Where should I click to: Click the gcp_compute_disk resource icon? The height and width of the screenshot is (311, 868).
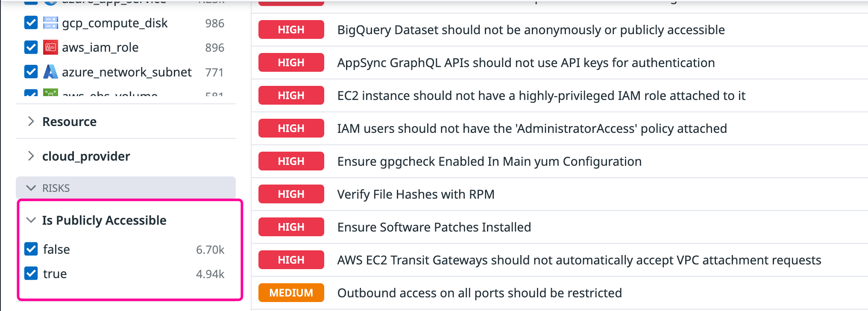(x=50, y=23)
